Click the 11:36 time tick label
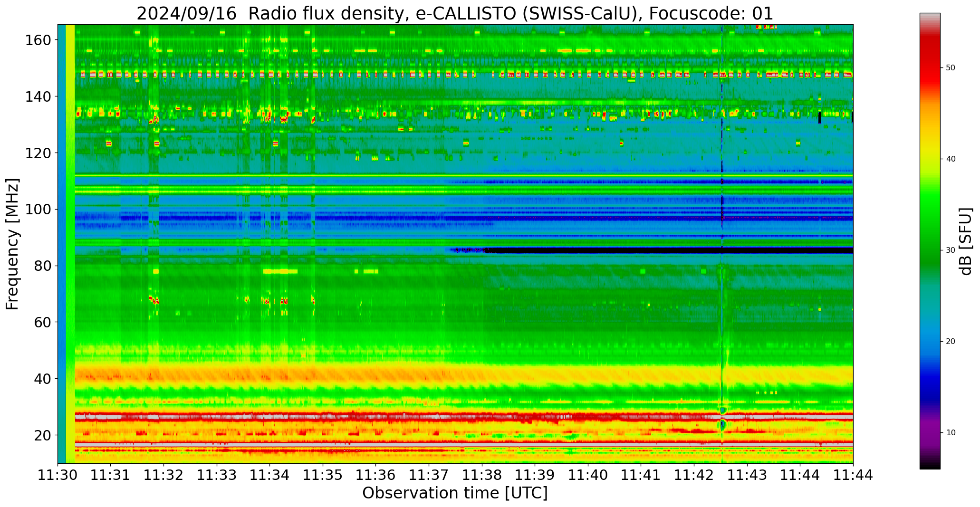980x507 pixels. tap(376, 475)
